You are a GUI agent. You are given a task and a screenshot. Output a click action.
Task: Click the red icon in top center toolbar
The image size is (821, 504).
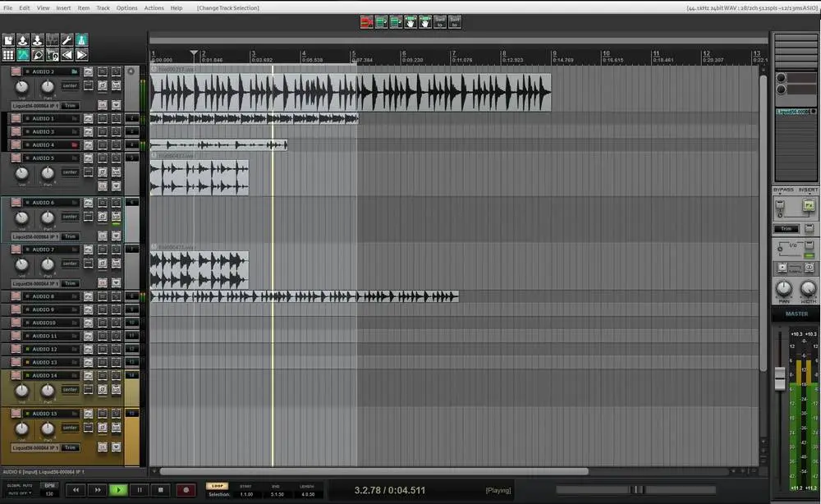pyautogui.click(x=366, y=22)
